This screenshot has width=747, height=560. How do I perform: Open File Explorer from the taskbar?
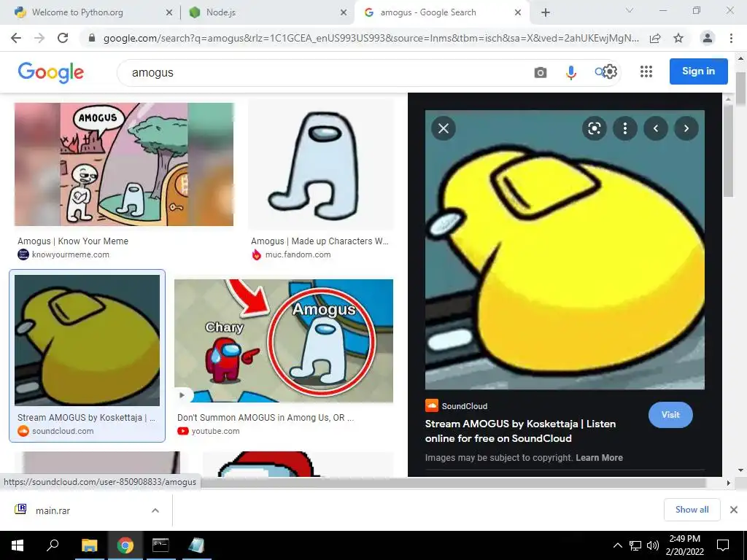(89, 545)
